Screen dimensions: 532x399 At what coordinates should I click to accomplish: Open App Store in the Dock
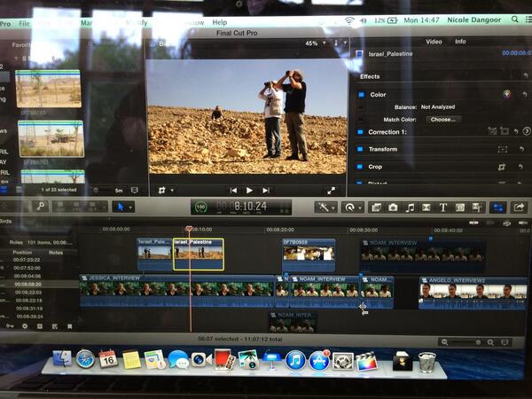tap(319, 361)
